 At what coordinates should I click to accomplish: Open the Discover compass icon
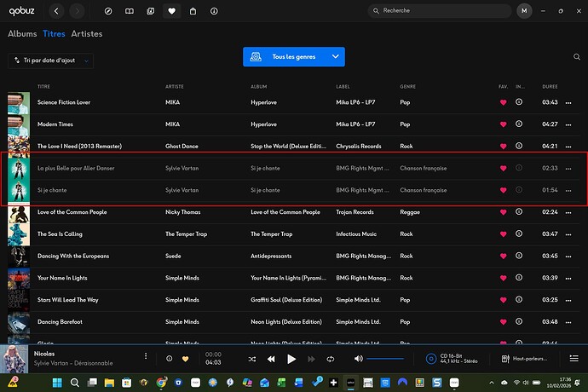click(x=107, y=11)
